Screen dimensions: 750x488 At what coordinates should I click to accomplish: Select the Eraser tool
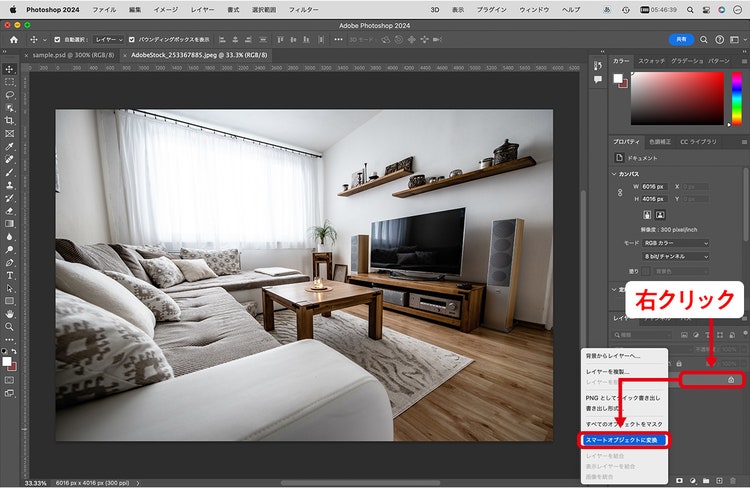(9, 211)
